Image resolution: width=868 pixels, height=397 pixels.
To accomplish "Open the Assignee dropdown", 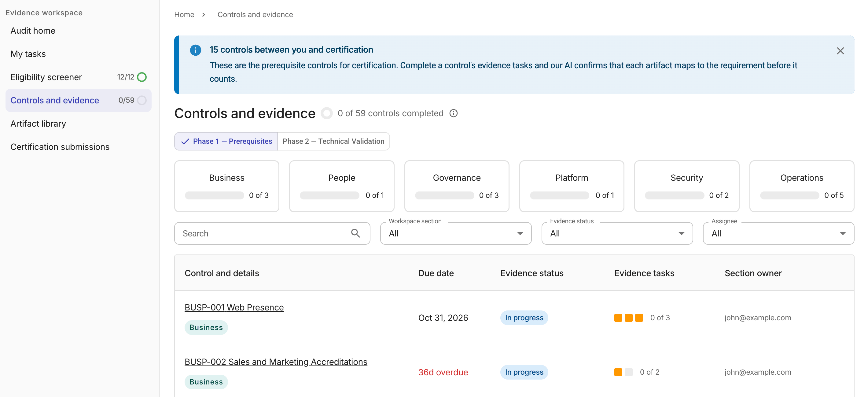I will tap(778, 233).
